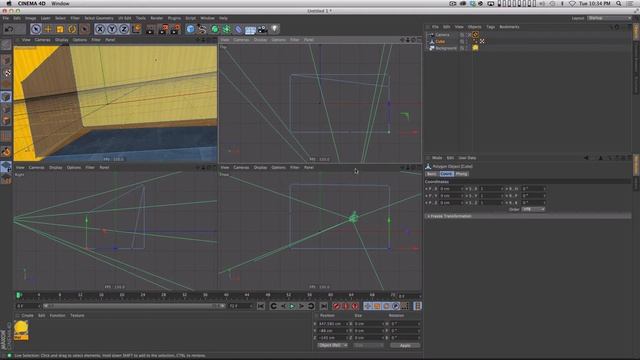
Task: Switch to the Phong tab in Attributes
Action: [462, 174]
